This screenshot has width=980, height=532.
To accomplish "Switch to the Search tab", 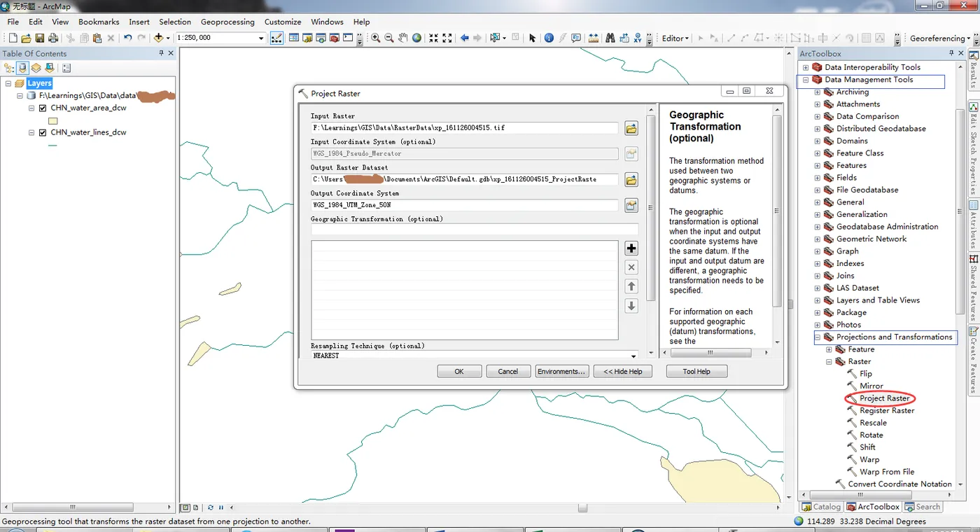I will pyautogui.click(x=923, y=507).
